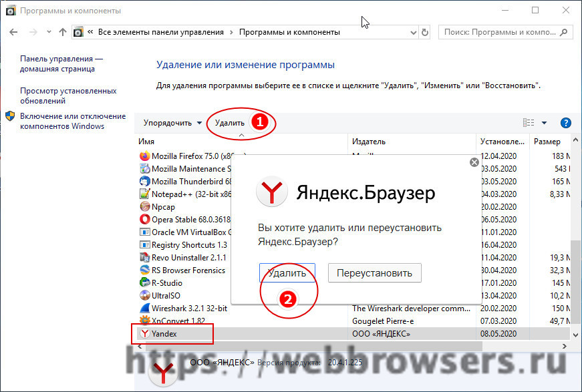Click the search magnifier icon

coord(564,32)
